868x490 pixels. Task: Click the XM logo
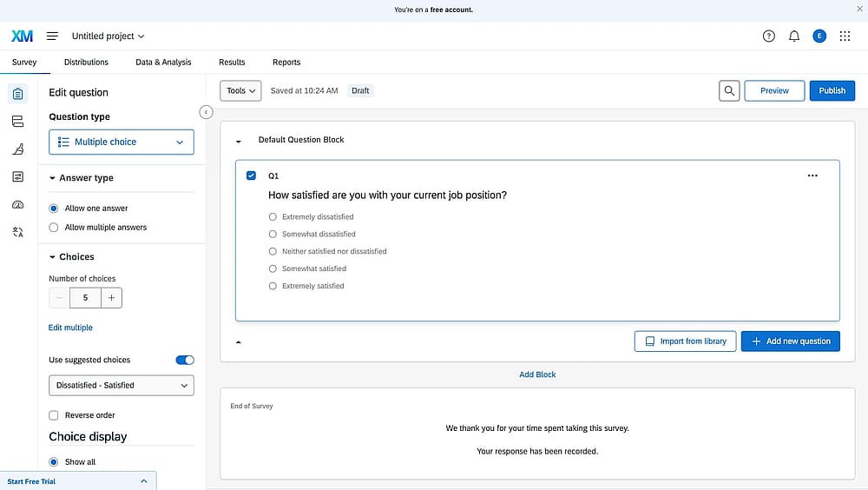[x=23, y=36]
